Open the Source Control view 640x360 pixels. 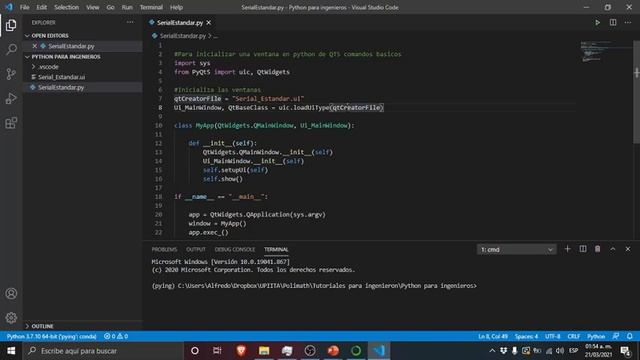pyautogui.click(x=11, y=74)
